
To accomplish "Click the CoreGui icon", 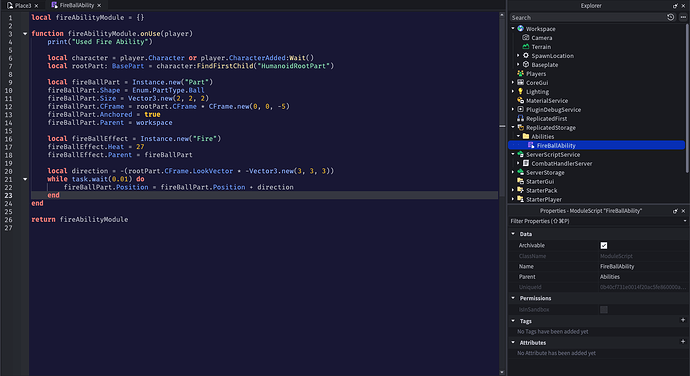I will tap(521, 82).
